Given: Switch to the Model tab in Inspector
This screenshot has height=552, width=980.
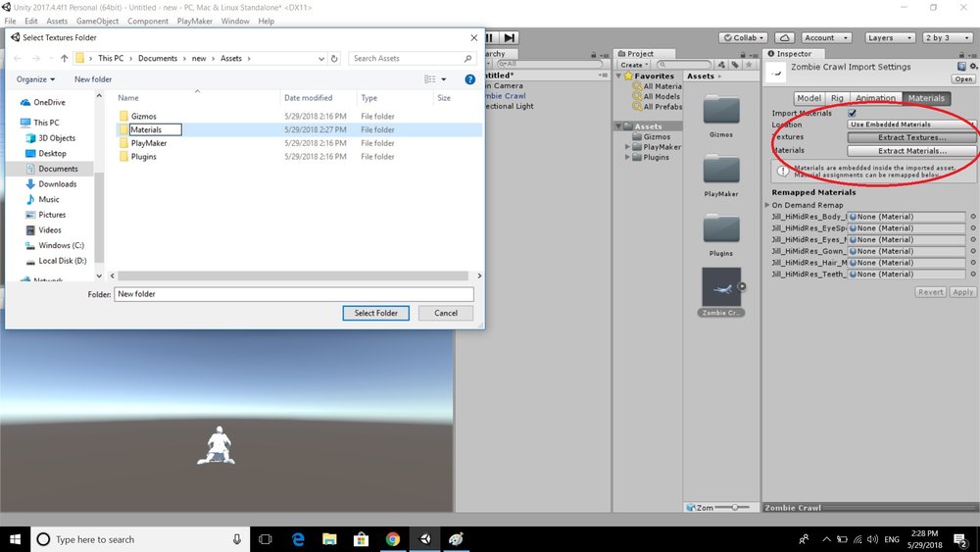Looking at the screenshot, I should tap(808, 98).
